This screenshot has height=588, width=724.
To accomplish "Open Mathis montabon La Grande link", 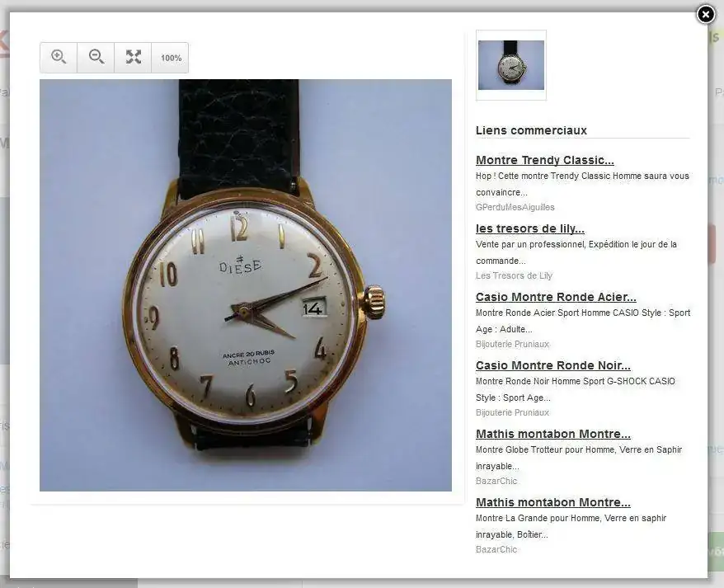I will [553, 502].
